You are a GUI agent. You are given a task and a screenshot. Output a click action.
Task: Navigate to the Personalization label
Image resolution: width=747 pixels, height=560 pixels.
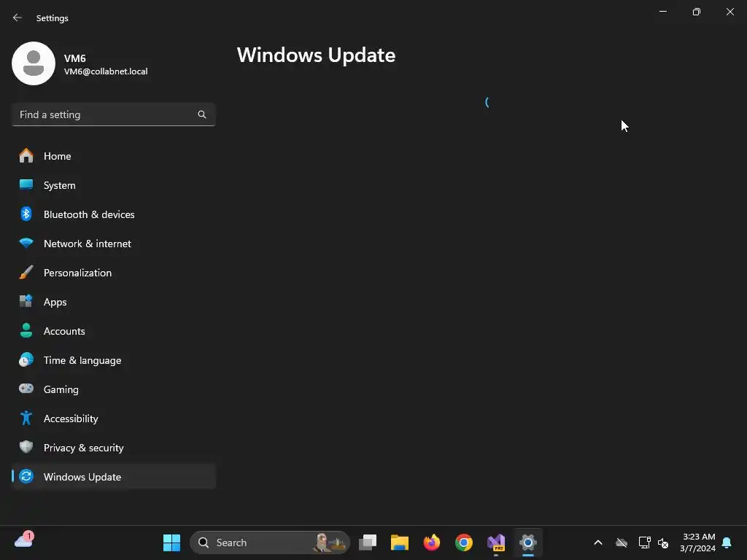77,273
